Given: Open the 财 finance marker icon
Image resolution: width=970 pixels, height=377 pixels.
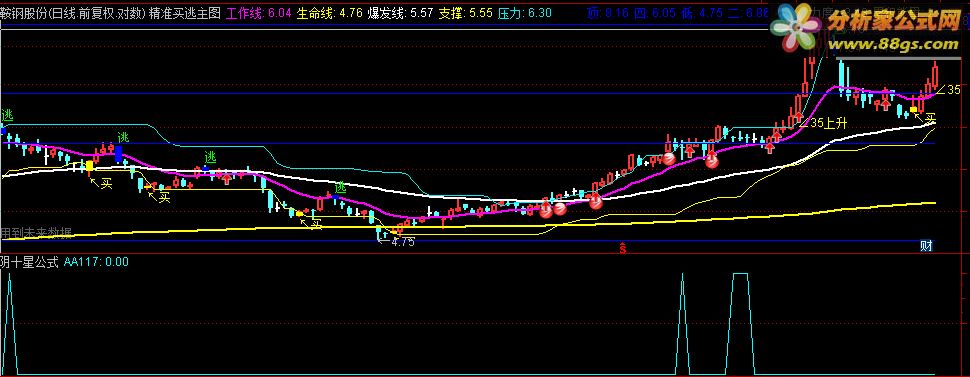Looking at the screenshot, I should click(x=926, y=246).
